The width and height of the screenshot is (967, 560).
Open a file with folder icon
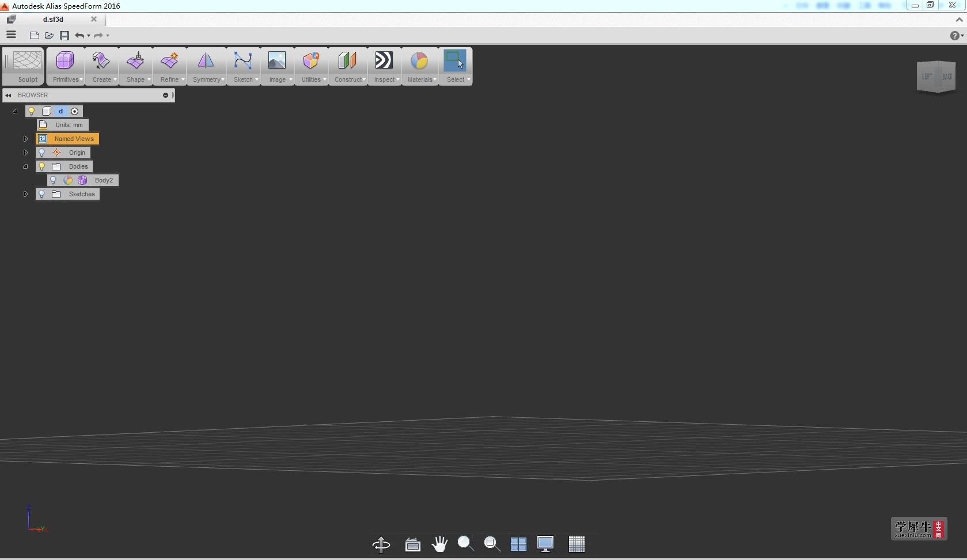(x=50, y=36)
